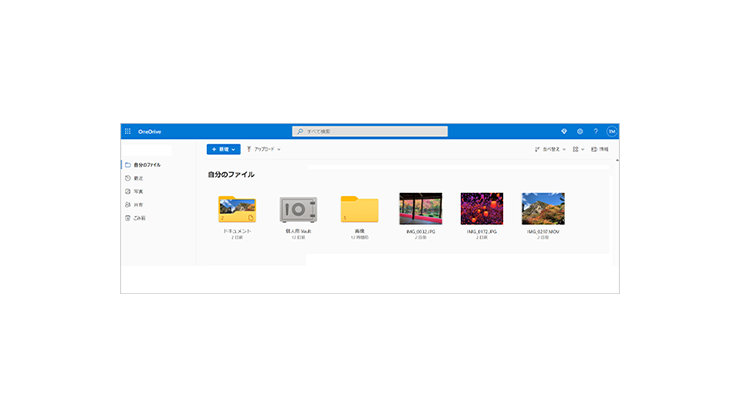Open the ドキュメント folder with photo preview
Screen dimensions: 740x417
[237, 209]
